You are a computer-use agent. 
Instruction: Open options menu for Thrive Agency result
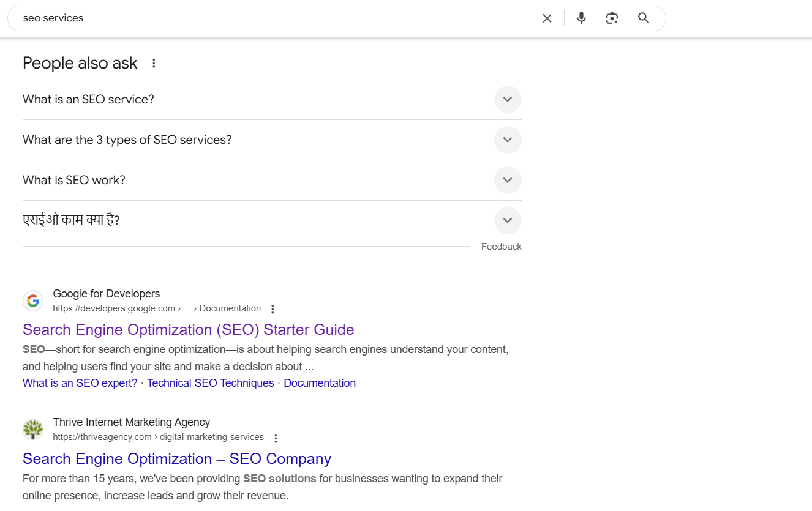point(276,438)
